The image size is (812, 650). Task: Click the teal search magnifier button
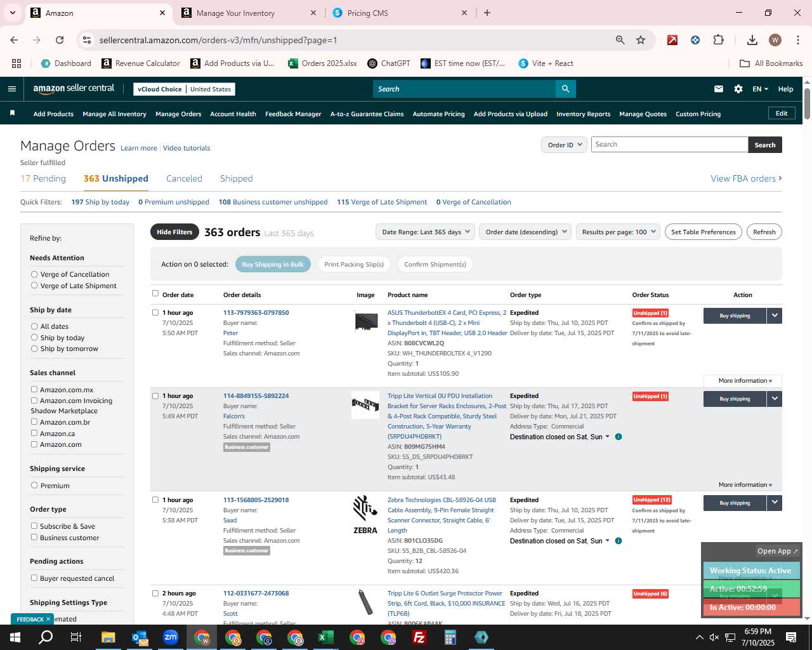click(x=565, y=89)
